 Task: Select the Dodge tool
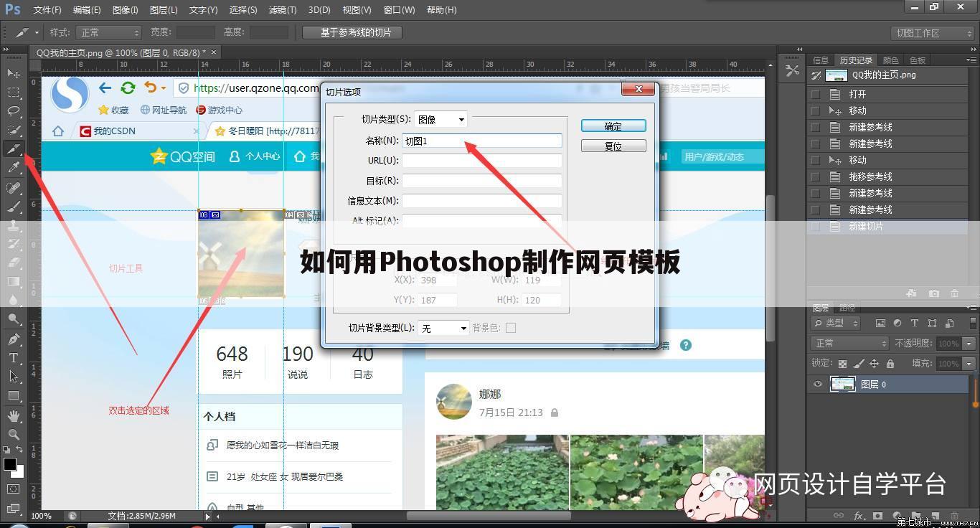14,319
